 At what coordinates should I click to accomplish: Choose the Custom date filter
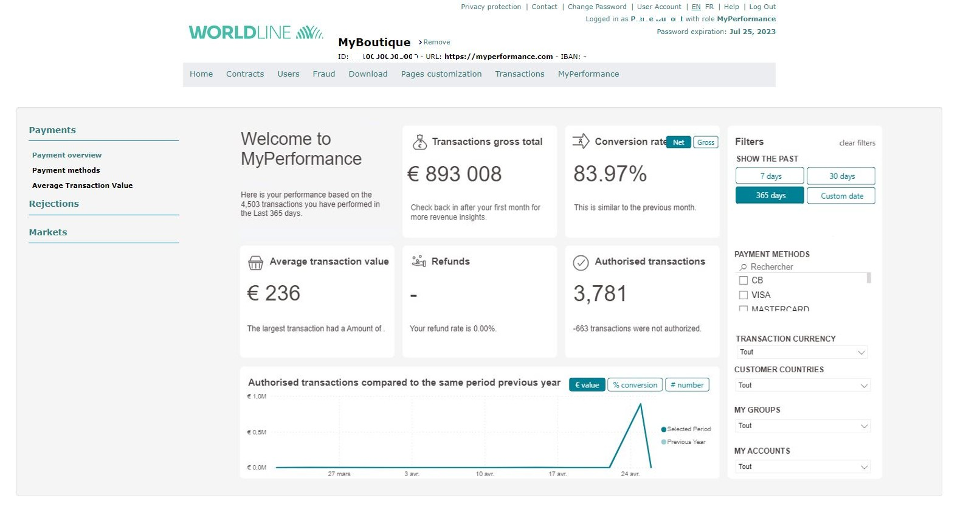pyautogui.click(x=841, y=196)
